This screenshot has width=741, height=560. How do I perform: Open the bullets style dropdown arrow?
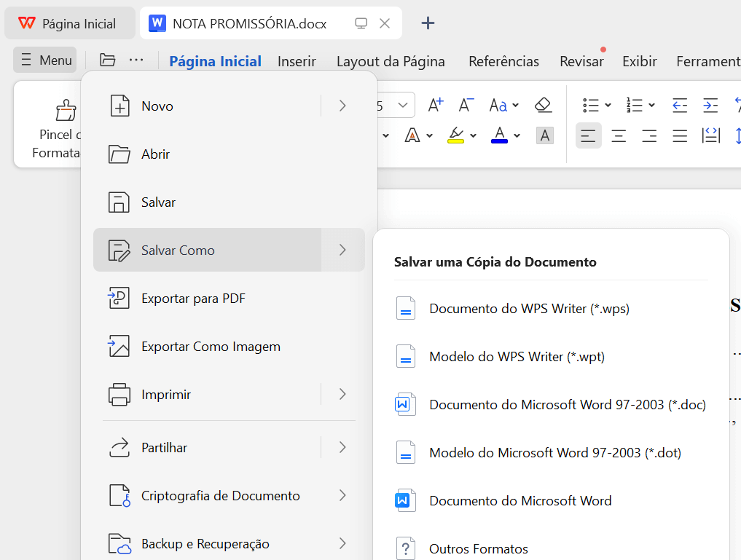(608, 106)
